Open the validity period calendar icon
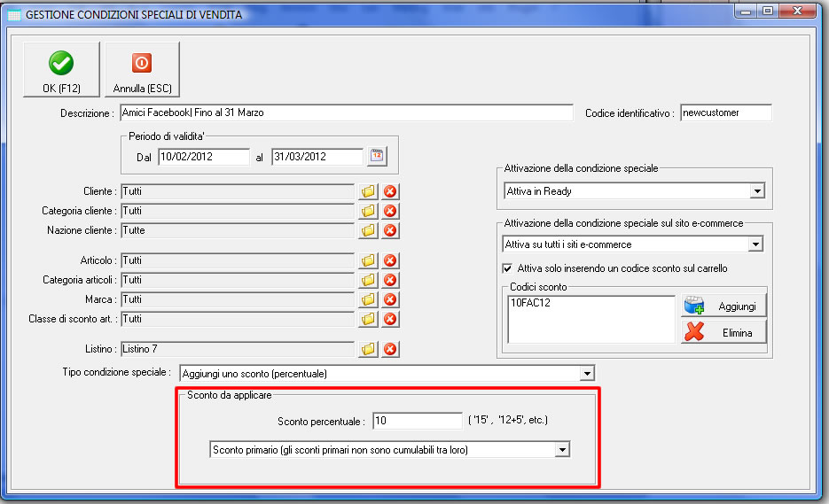The height and width of the screenshot is (504, 829). 377,157
